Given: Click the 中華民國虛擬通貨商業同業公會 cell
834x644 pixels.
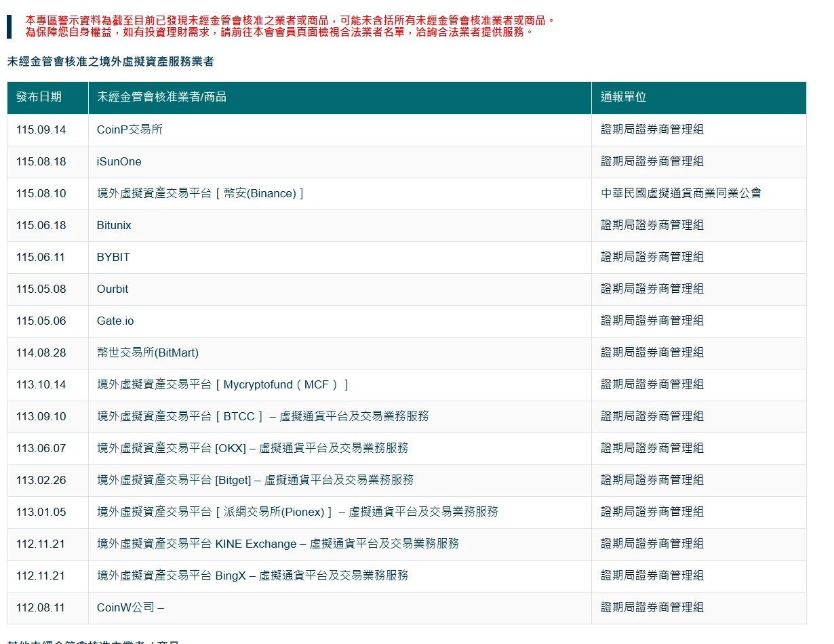Looking at the screenshot, I should pos(681,193).
